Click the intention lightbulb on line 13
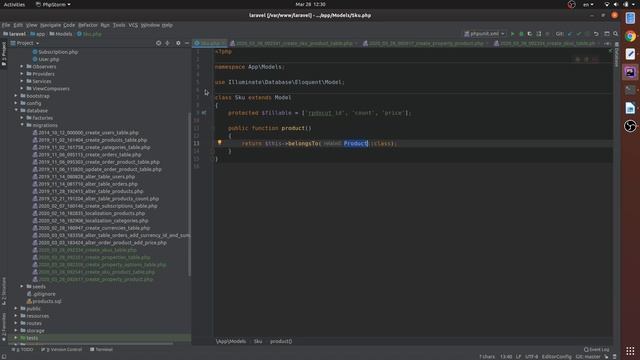640x360 pixels. (220, 143)
